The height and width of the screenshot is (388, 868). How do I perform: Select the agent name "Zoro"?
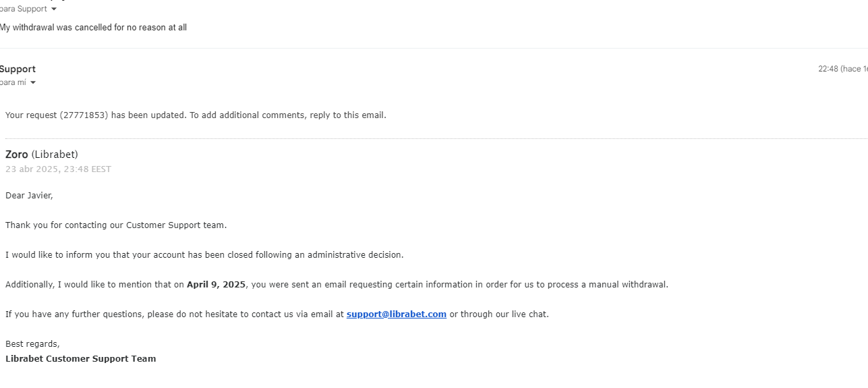(x=17, y=155)
